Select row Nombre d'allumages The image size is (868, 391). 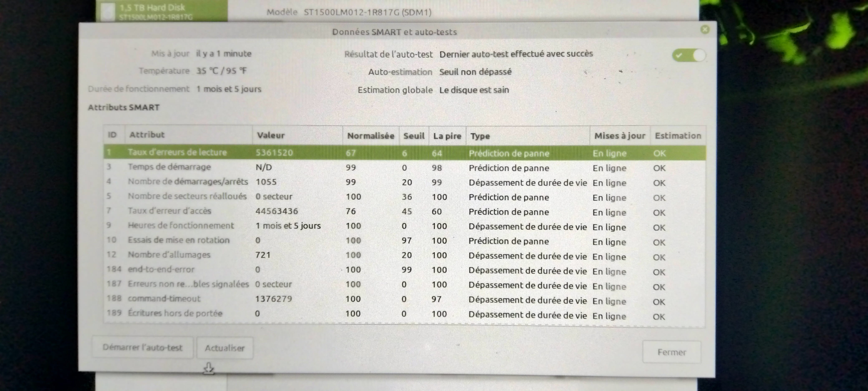[x=404, y=255]
